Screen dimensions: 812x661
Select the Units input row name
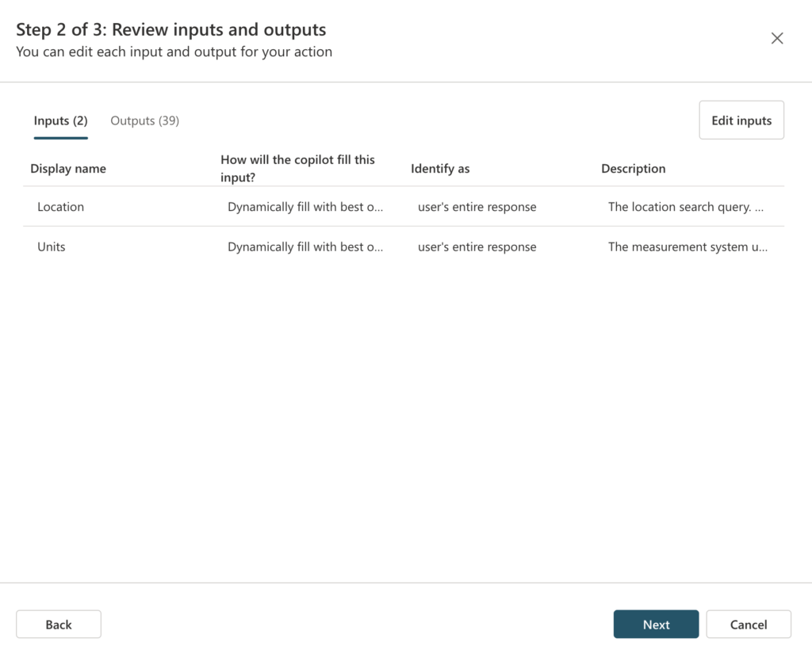click(x=52, y=247)
